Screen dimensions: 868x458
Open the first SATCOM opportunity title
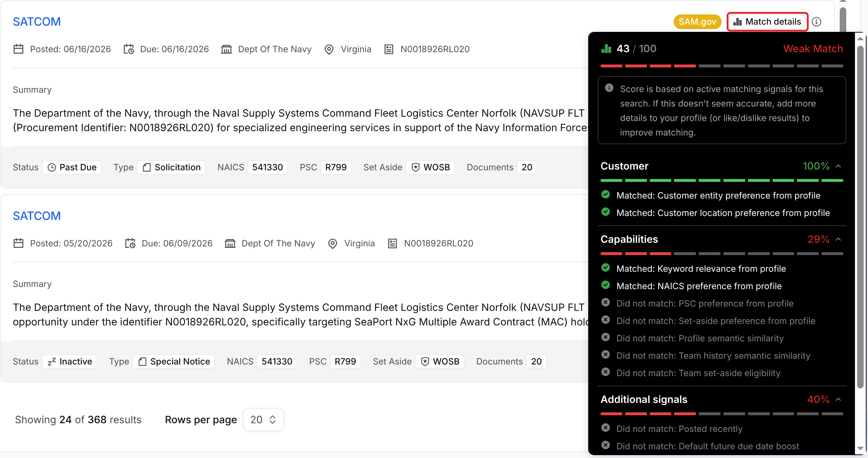37,22
